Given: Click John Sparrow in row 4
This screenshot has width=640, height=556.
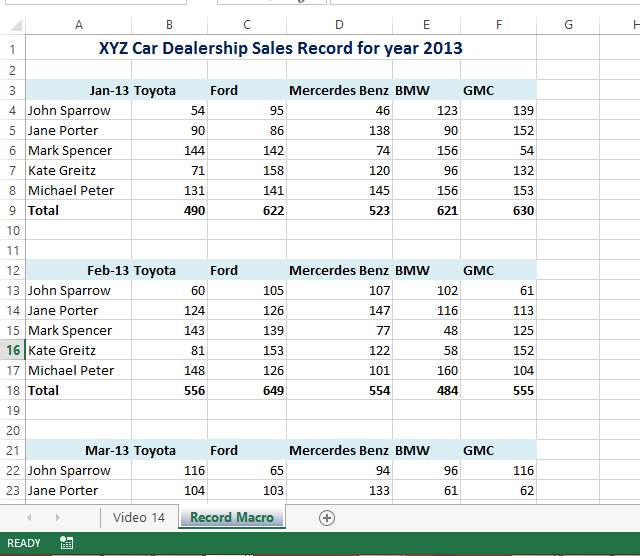Looking at the screenshot, I should point(79,110).
